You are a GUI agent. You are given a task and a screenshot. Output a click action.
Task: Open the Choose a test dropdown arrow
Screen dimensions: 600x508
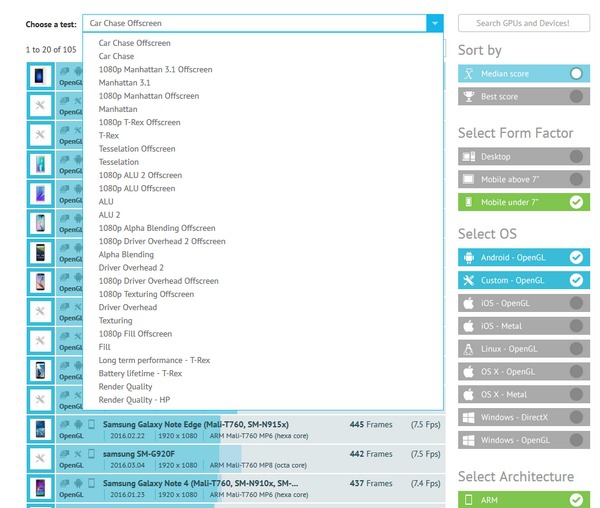(x=435, y=23)
